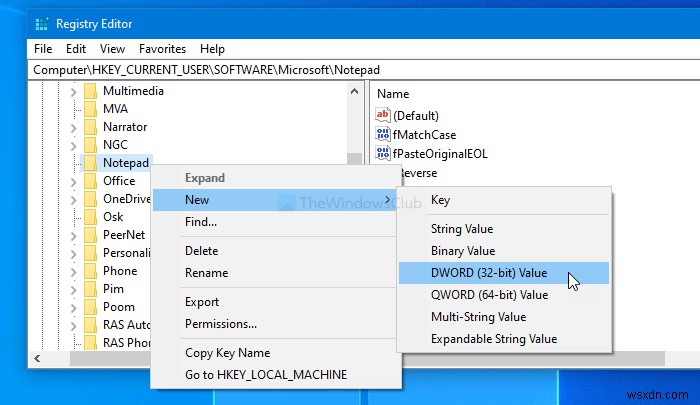Viewport: 700px width, 405px height.
Task: Select the fMatchCase value name
Action: [424, 135]
